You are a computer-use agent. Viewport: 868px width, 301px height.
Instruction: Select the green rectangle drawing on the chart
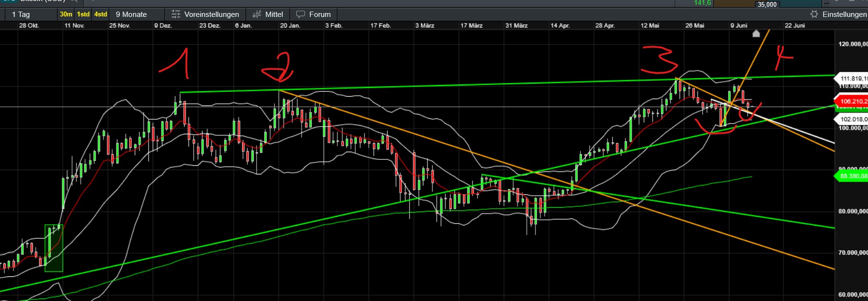tap(54, 248)
